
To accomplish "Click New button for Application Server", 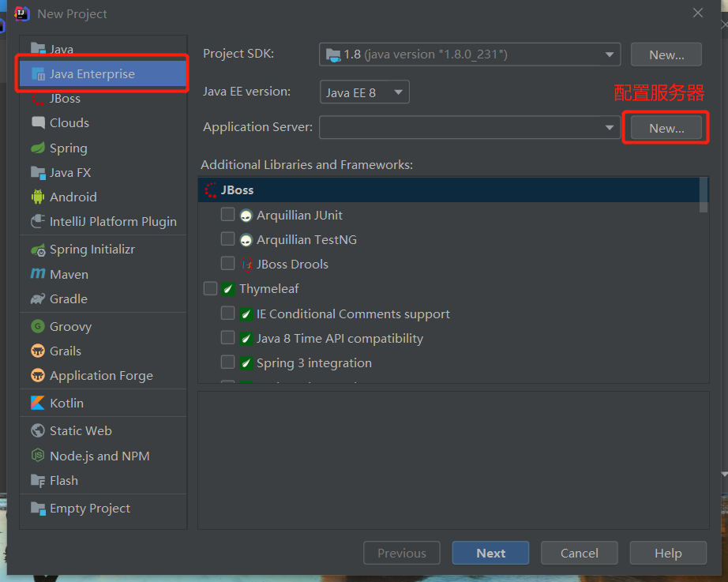I will coord(666,128).
